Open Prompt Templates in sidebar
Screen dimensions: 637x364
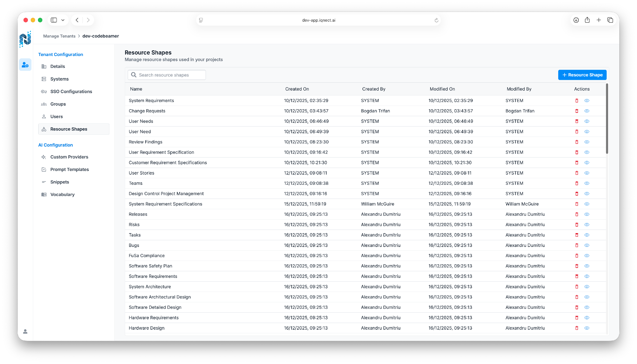(x=70, y=169)
